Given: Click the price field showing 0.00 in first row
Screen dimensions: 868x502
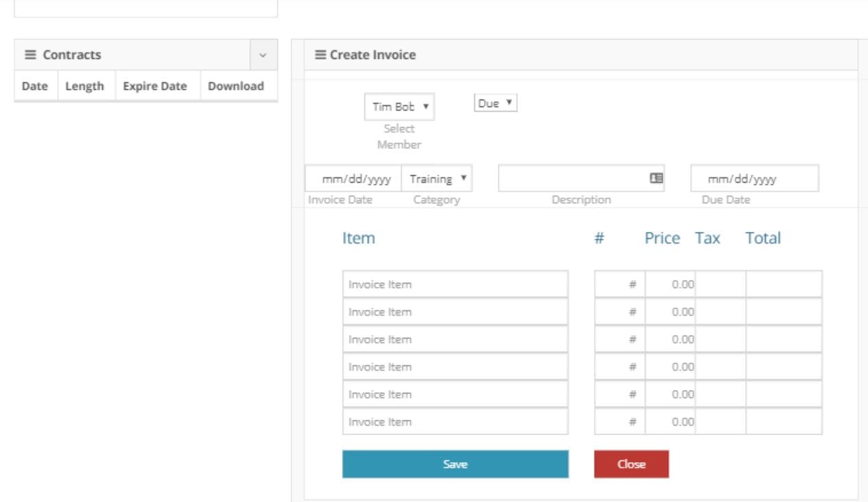Looking at the screenshot, I should pos(670,284).
